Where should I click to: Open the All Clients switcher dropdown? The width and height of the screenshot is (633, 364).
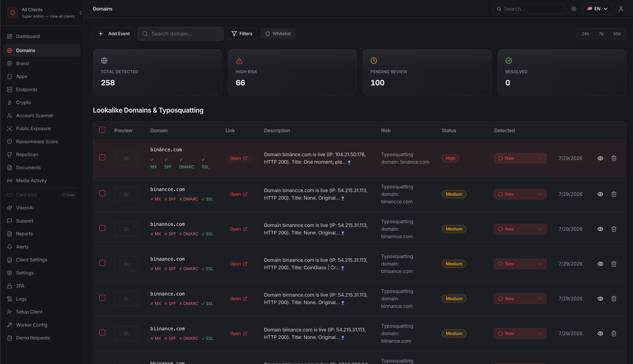[45, 13]
